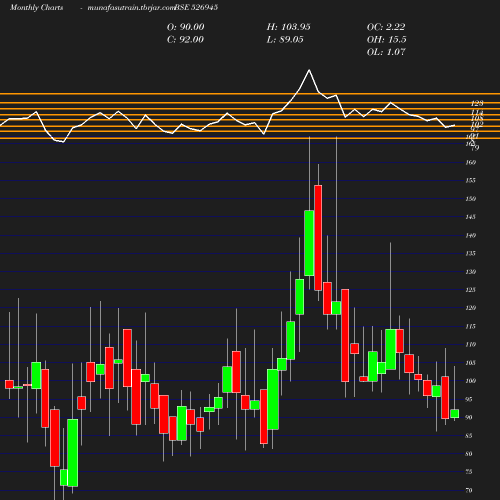Image resolution: width=500 pixels, height=500 pixels.
Task: Click the 125 price axis label
Action: point(471,290)
